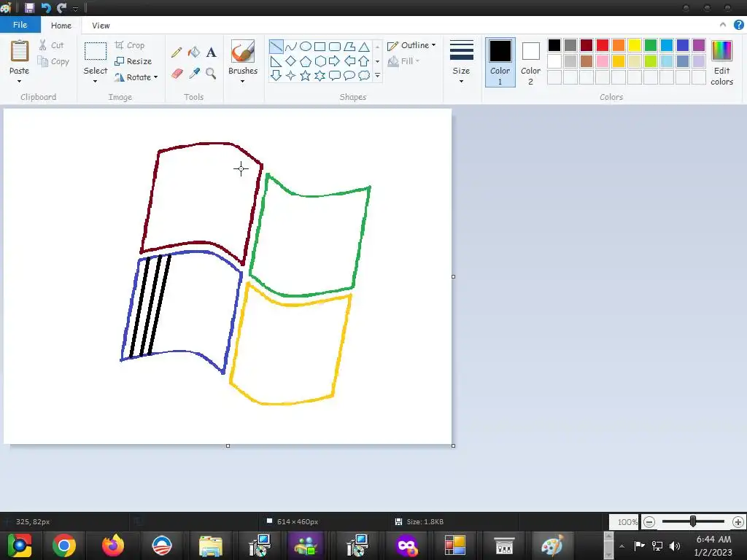747x560 pixels.
Task: Select the Fill with color bucket tool
Action: pos(194,52)
